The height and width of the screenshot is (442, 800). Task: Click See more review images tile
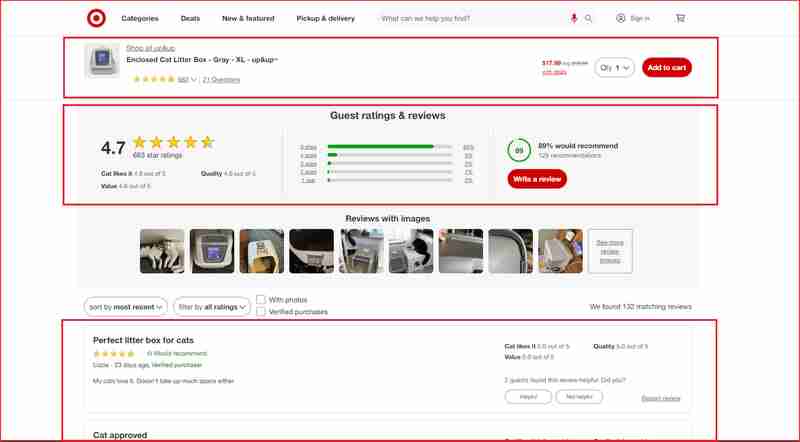[x=610, y=251]
